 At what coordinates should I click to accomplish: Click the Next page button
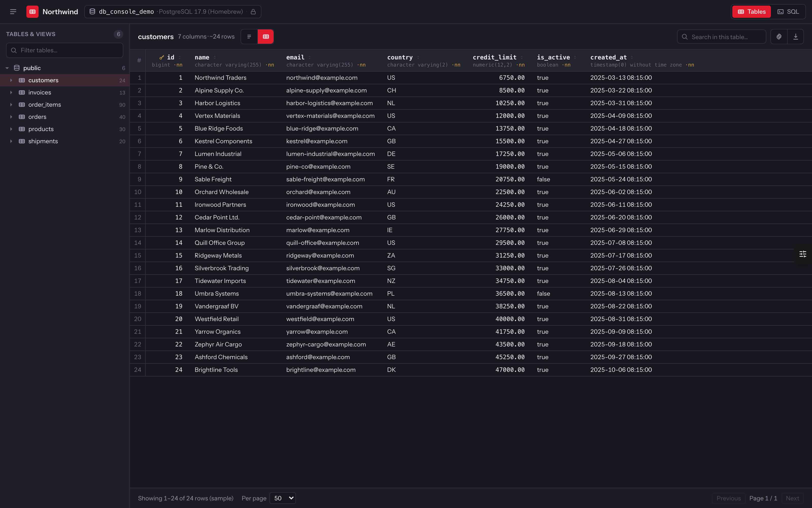coord(792,498)
